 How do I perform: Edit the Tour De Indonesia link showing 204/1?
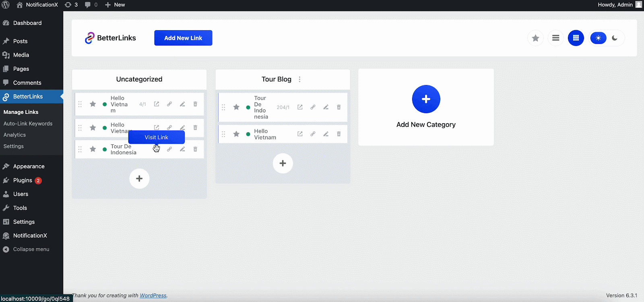tap(326, 107)
